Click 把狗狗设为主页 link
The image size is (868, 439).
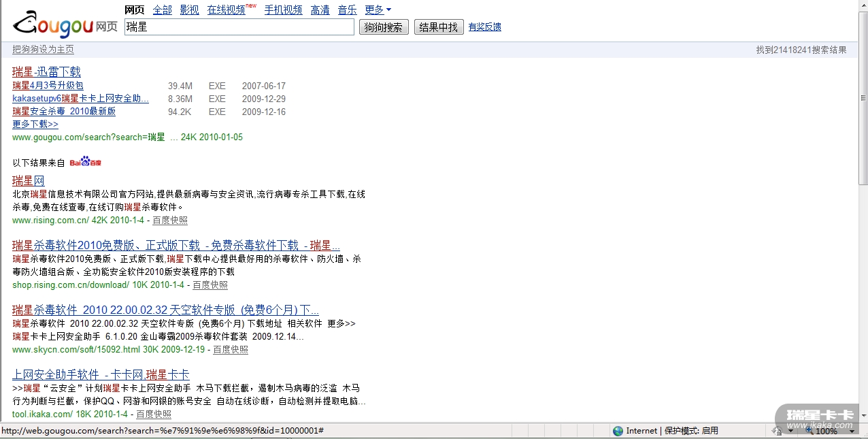[x=43, y=50]
